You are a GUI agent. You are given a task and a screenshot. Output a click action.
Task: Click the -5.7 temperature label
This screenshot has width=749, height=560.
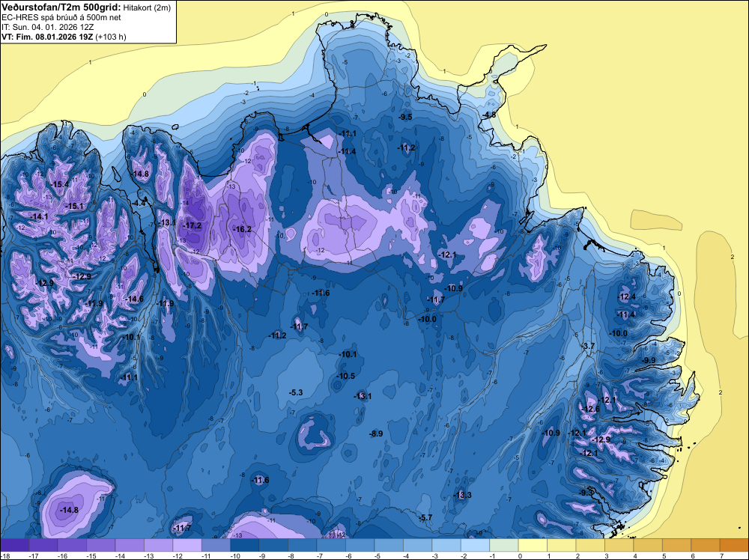[x=425, y=517]
